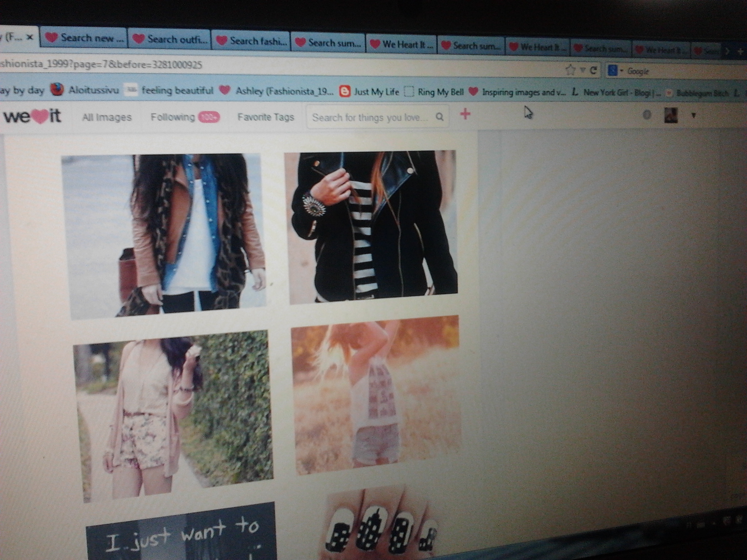Reload the page with refresh icon

click(593, 70)
